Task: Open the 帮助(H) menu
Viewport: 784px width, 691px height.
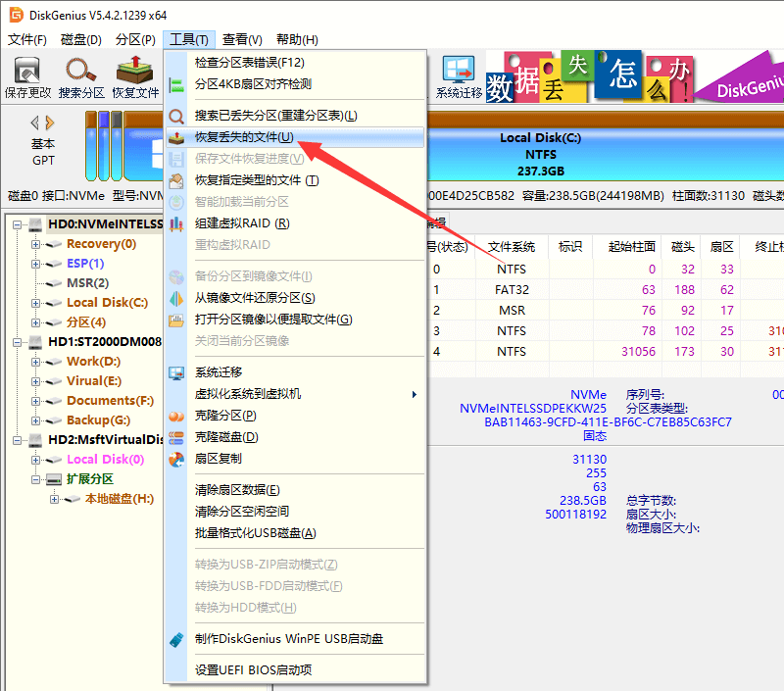Action: pyautogui.click(x=297, y=39)
